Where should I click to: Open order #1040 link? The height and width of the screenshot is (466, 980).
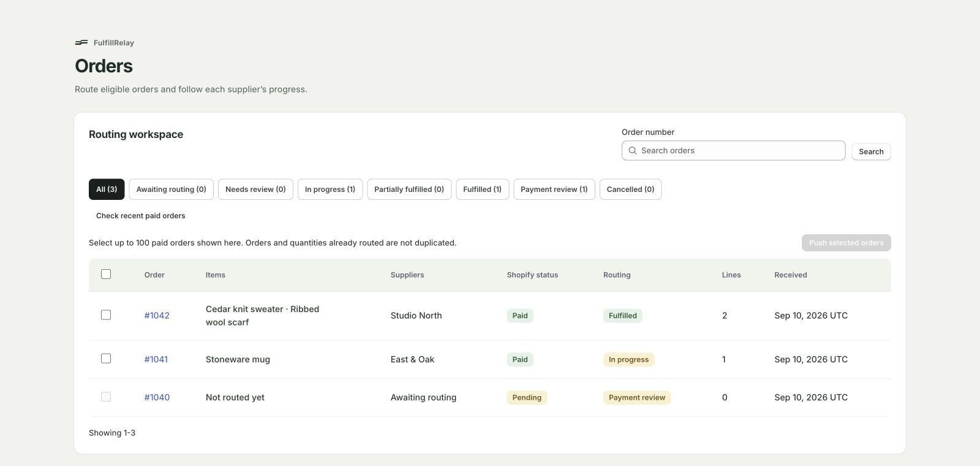[157, 397]
